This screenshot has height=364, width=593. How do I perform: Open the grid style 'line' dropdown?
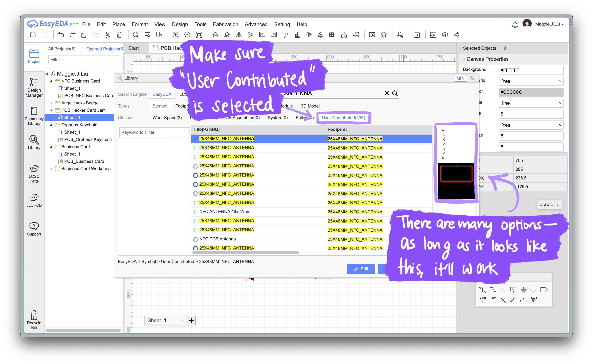(x=531, y=103)
